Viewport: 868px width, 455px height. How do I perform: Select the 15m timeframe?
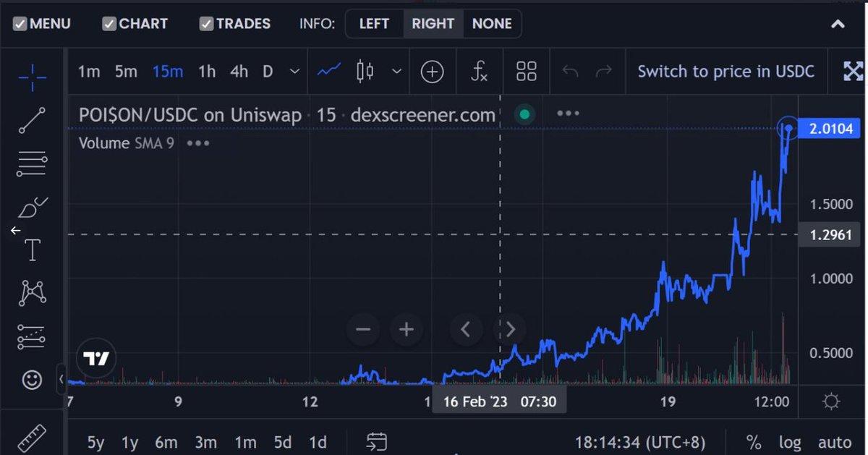tap(168, 71)
